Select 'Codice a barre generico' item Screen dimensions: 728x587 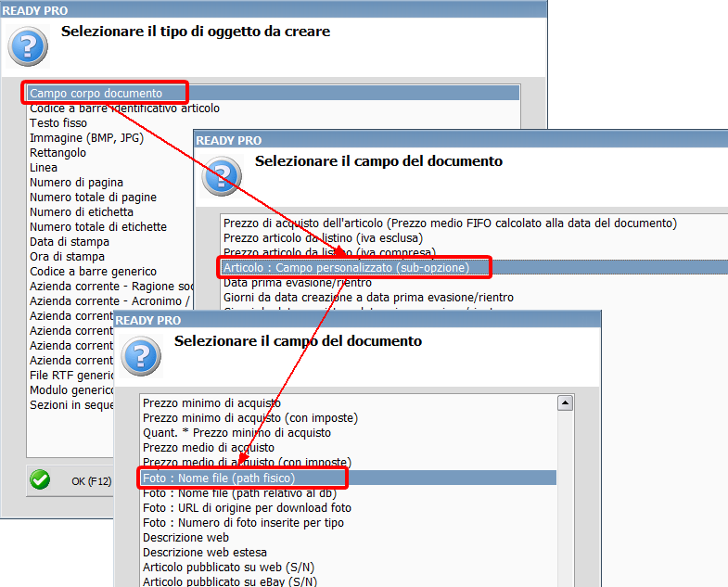coord(94,272)
